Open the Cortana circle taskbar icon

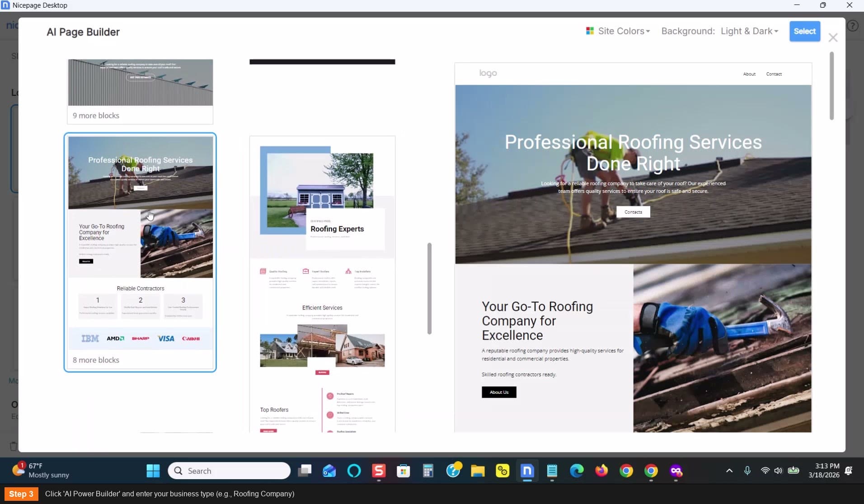354,471
